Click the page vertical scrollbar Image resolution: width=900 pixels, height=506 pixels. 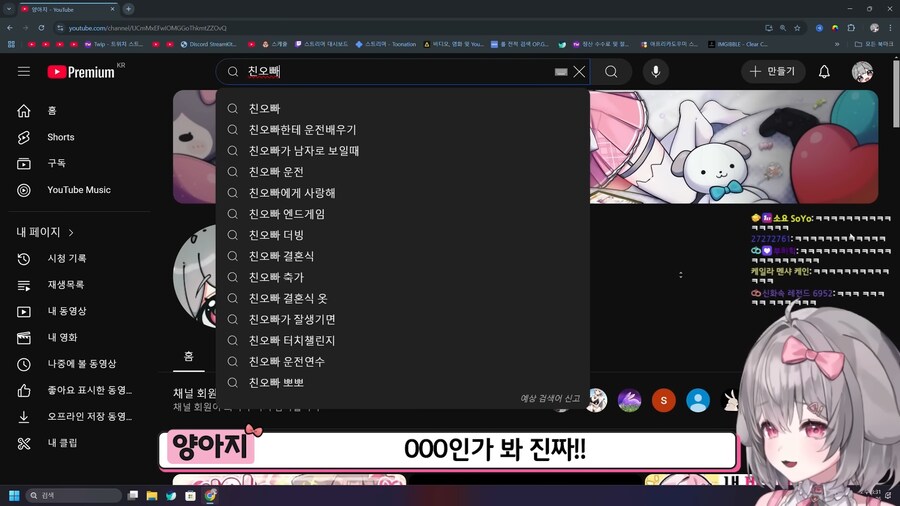(896, 92)
